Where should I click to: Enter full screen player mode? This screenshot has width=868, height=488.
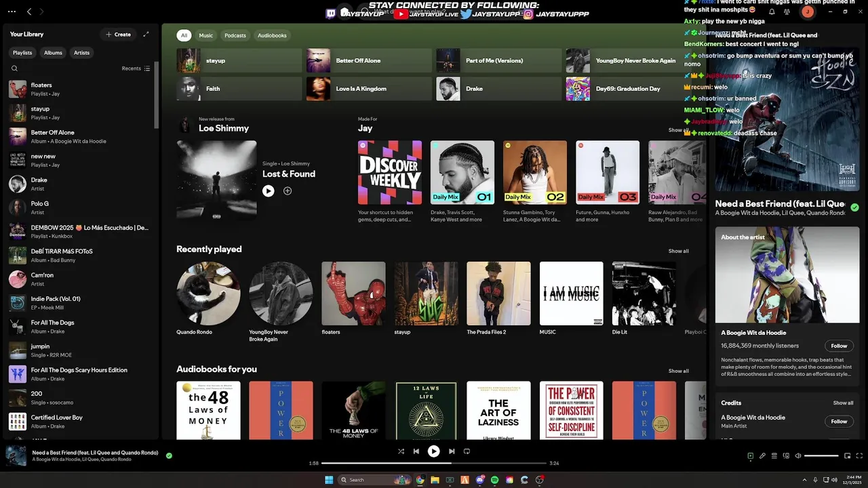[x=860, y=456]
